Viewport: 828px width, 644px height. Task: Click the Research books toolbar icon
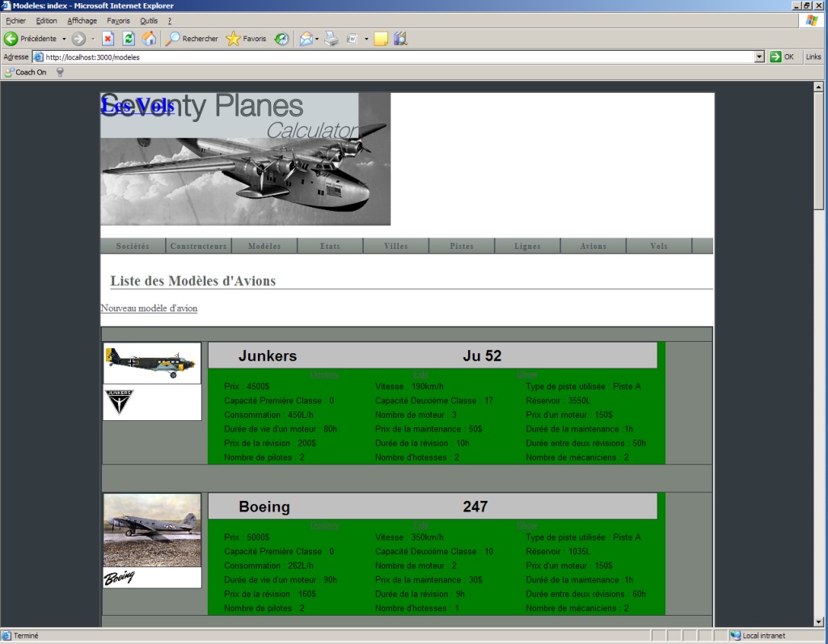click(x=401, y=39)
